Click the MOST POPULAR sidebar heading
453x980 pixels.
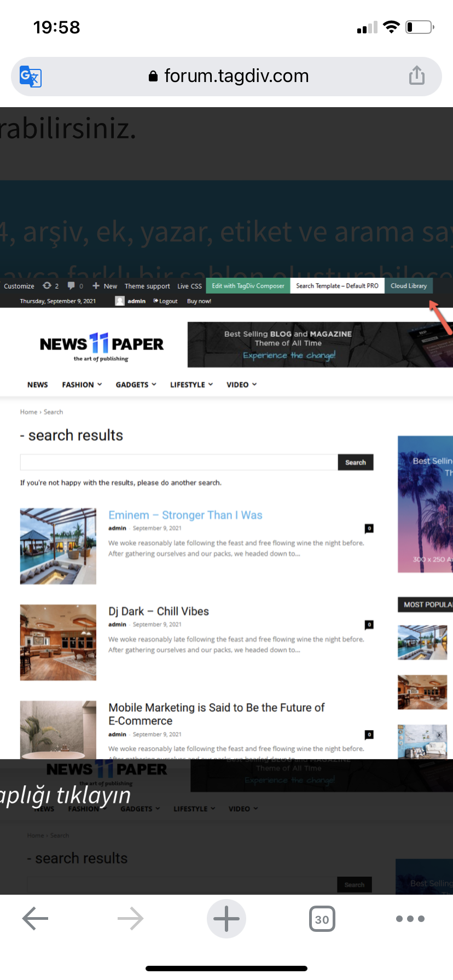point(425,604)
